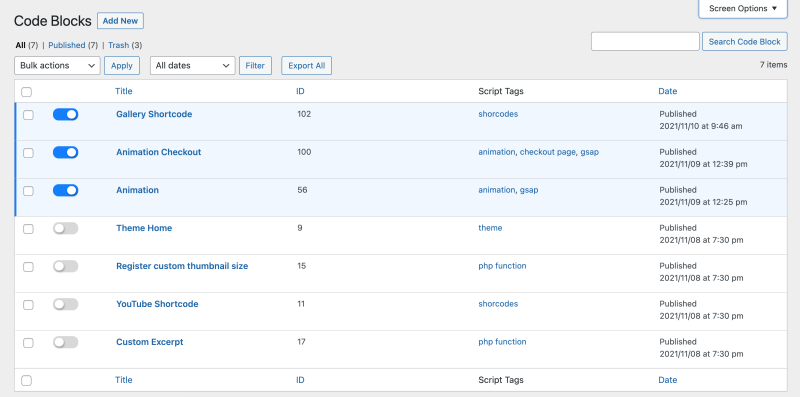Viewport: 800px width, 397px height.
Task: Sort by Date in table footer
Action: tap(667, 380)
